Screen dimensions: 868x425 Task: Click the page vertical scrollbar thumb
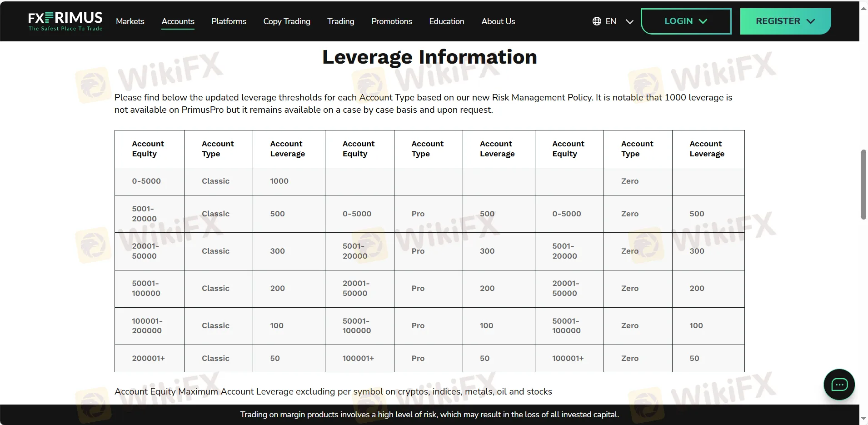[863, 185]
